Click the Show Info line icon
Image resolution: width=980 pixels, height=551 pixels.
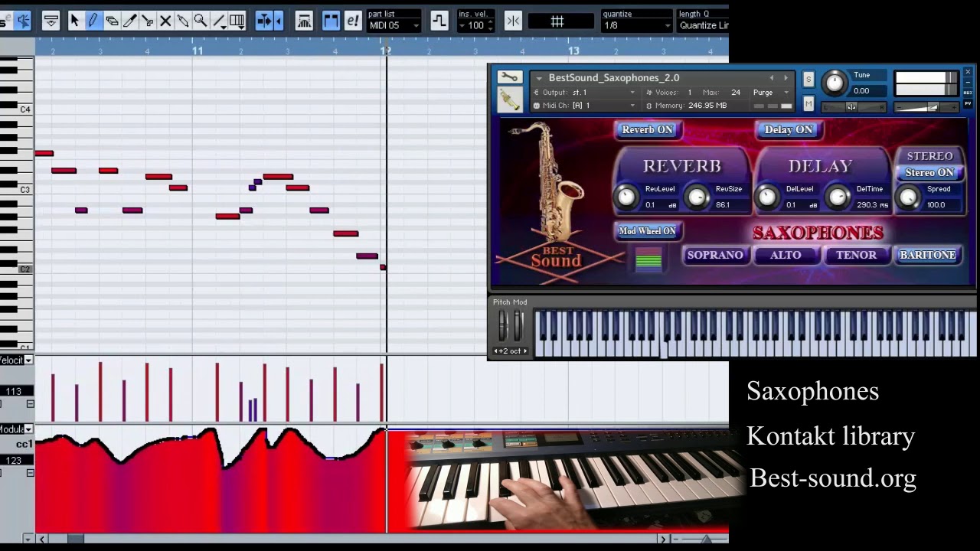point(51,21)
